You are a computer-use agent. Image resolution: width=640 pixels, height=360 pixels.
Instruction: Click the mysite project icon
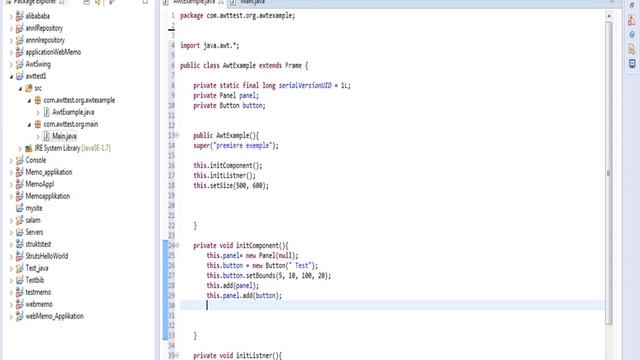coord(19,208)
